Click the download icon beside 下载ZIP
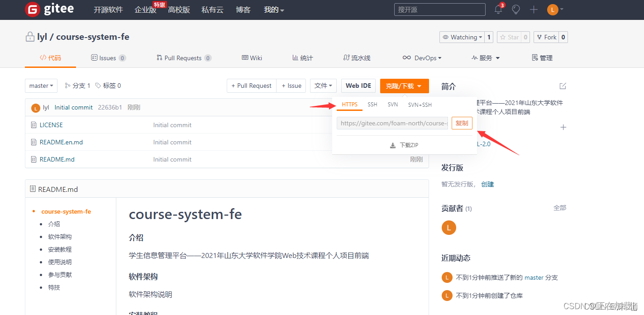This screenshot has width=644, height=315. (392, 145)
